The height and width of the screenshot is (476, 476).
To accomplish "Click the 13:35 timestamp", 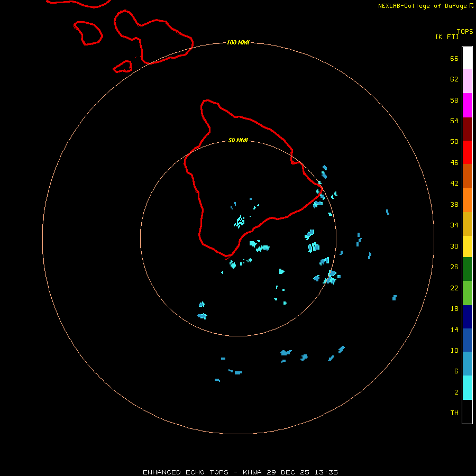I will coord(326,472).
